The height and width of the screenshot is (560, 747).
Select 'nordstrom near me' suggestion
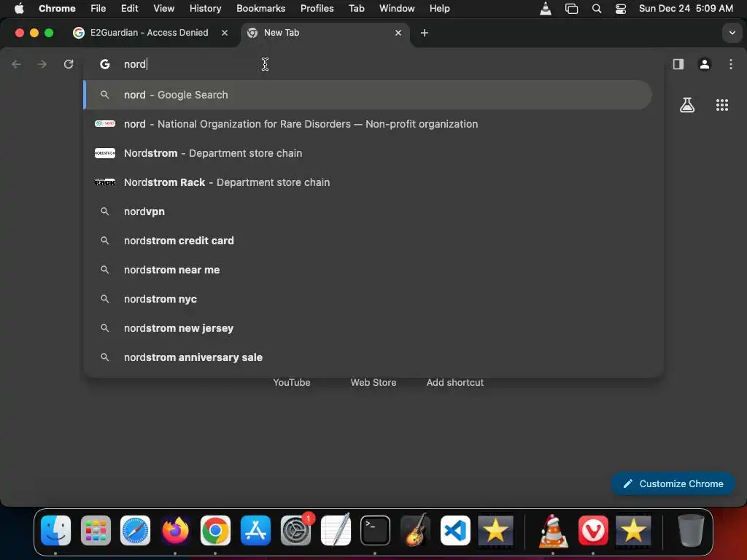(x=368, y=270)
